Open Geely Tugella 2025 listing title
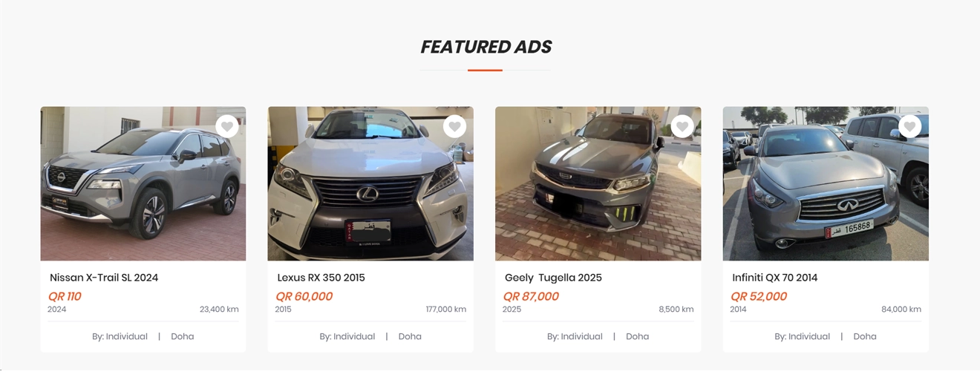The width and height of the screenshot is (980, 383). pyautogui.click(x=553, y=278)
